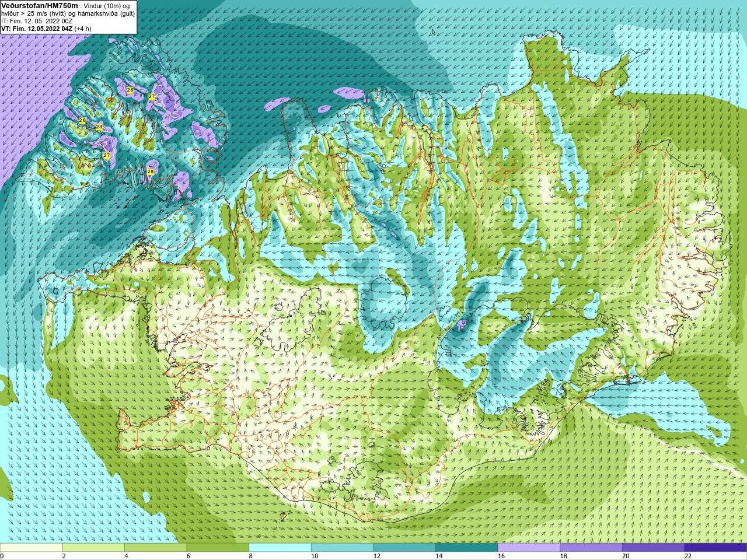
Task: Select the above-22 m/s dark indigo legend swatch
Action: (715, 548)
